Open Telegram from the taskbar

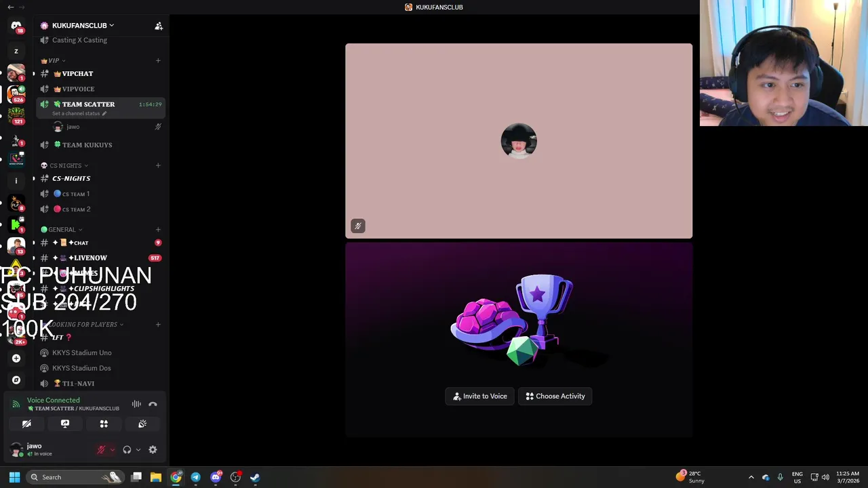click(195, 477)
